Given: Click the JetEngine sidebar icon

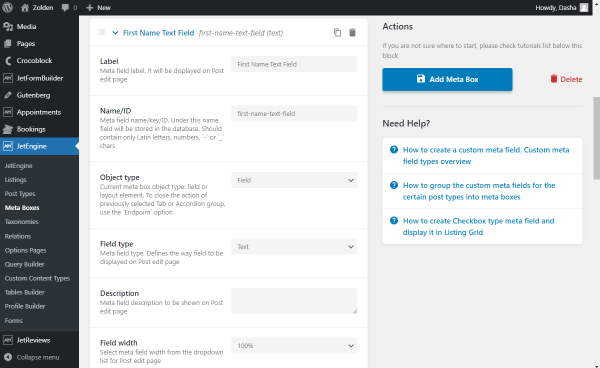Looking at the screenshot, I should coord(8,146).
